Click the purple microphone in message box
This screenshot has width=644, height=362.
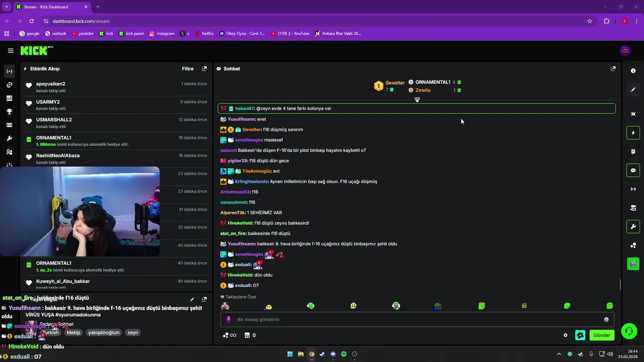(228, 319)
